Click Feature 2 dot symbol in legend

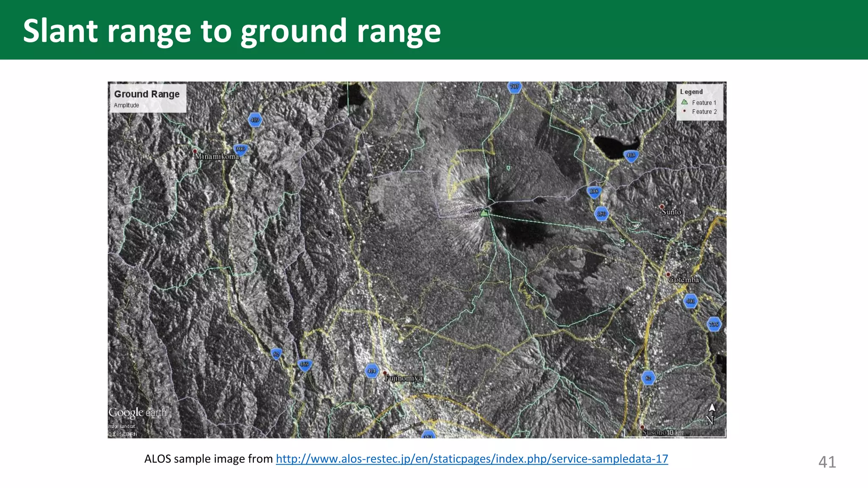coord(684,111)
